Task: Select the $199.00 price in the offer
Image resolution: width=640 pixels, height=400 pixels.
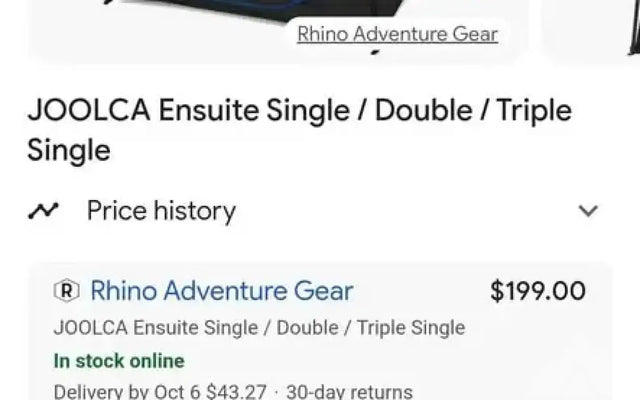Action: click(538, 291)
